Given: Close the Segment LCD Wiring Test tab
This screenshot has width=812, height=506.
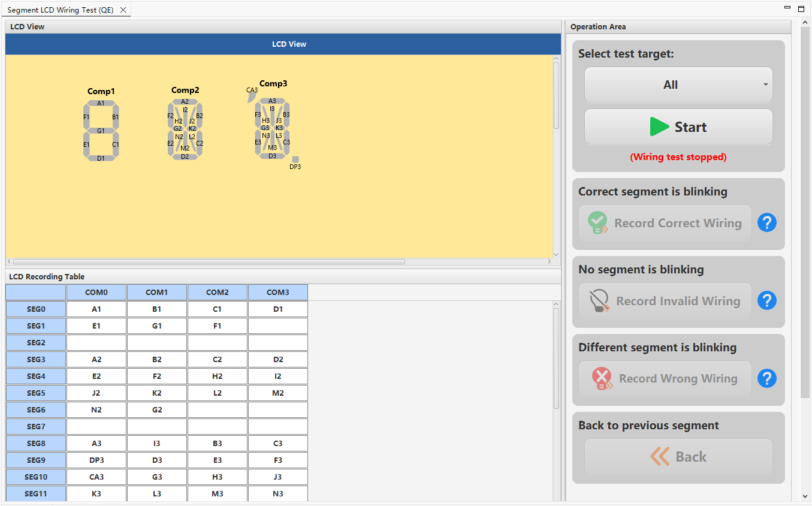Looking at the screenshot, I should pyautogui.click(x=123, y=10).
